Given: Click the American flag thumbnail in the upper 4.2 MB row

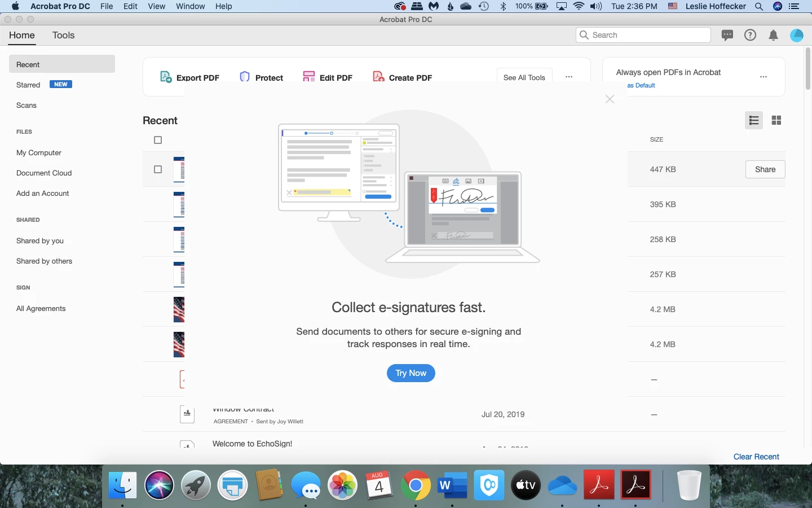Looking at the screenshot, I should (x=179, y=309).
